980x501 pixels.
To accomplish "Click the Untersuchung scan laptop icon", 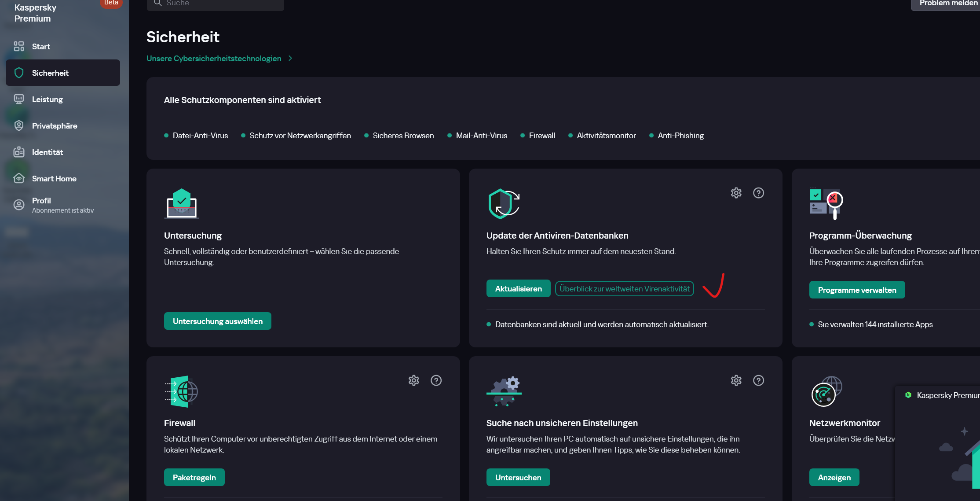I will (182, 204).
